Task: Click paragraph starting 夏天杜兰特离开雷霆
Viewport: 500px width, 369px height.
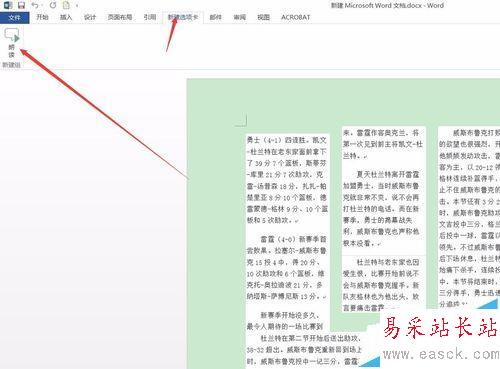Action: 381,209
